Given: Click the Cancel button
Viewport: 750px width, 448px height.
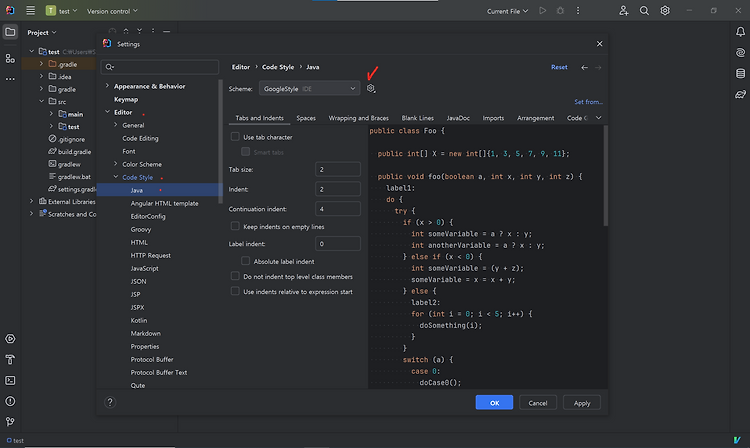Looking at the screenshot, I should 538,403.
